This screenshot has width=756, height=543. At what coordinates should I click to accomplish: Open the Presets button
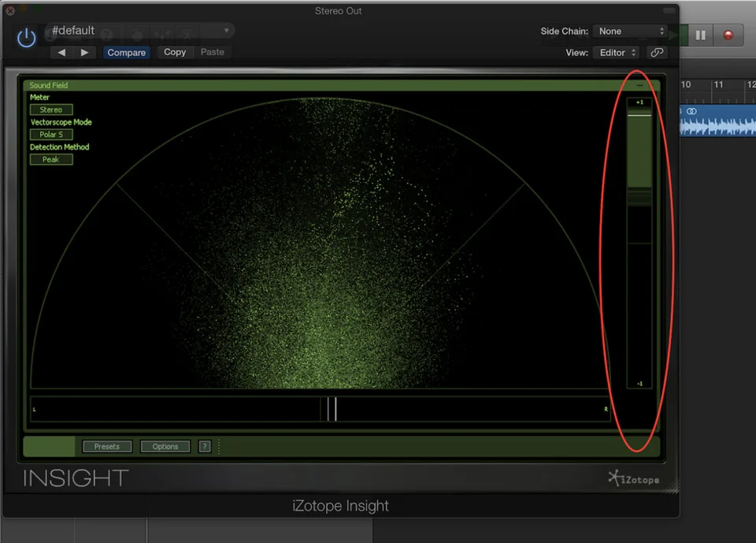106,447
